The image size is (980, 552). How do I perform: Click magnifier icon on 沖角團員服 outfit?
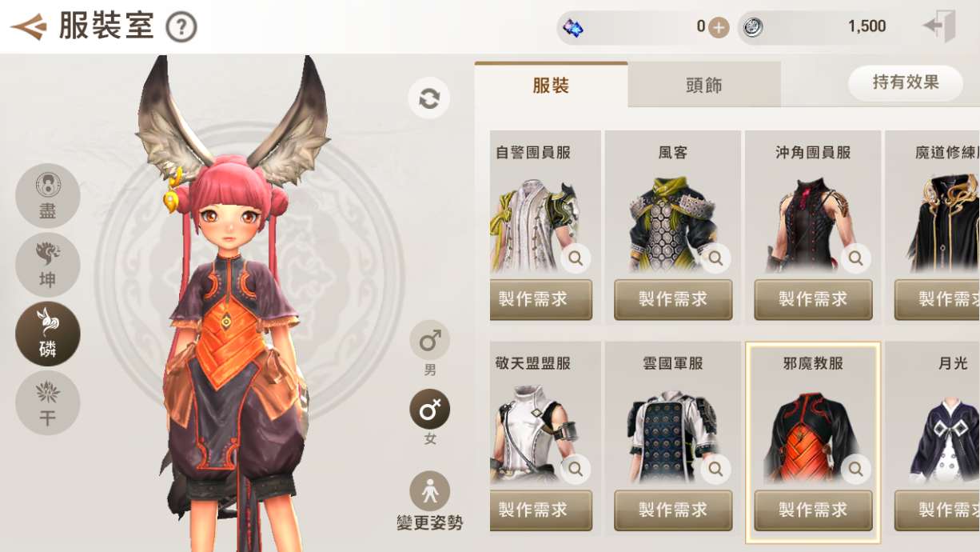(x=855, y=258)
